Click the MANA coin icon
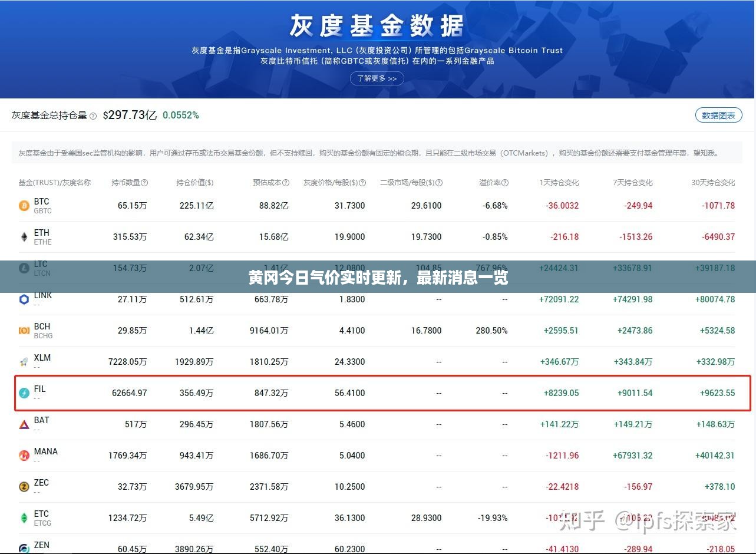This screenshot has width=756, height=554. pos(24,456)
